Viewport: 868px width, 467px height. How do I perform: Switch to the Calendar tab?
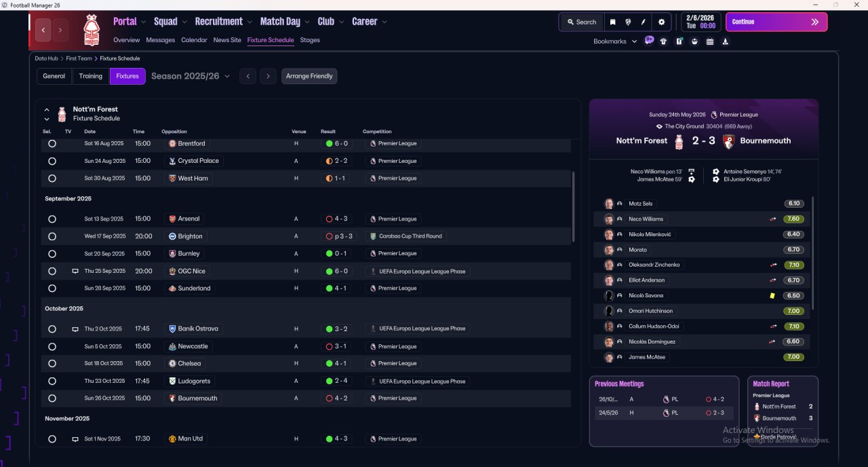194,40
